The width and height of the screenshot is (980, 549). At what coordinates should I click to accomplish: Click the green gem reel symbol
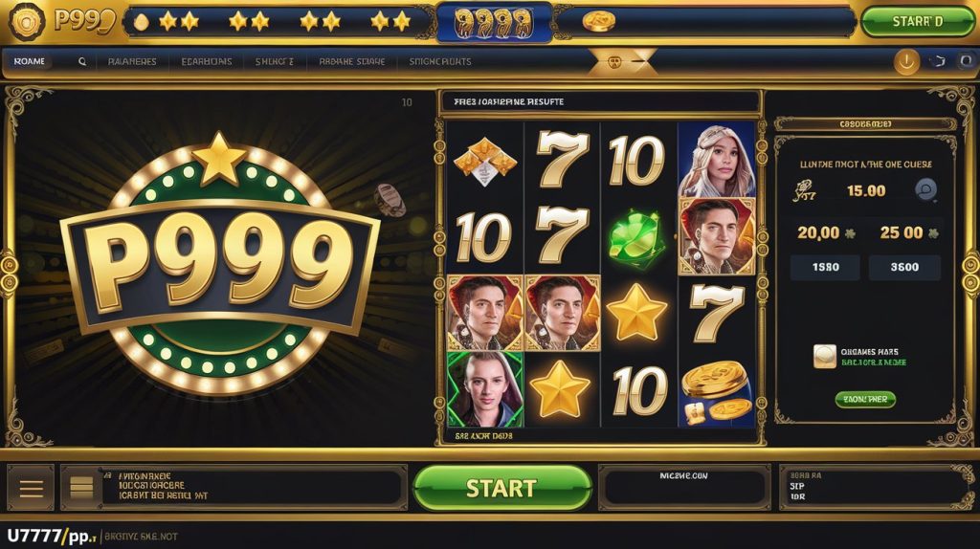[635, 237]
